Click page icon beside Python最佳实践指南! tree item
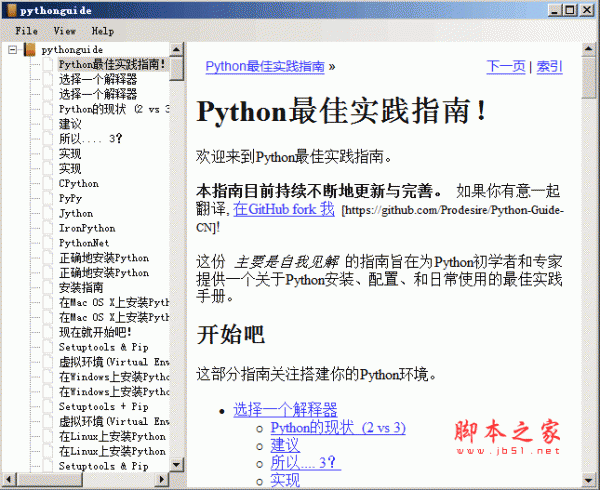 (48, 64)
